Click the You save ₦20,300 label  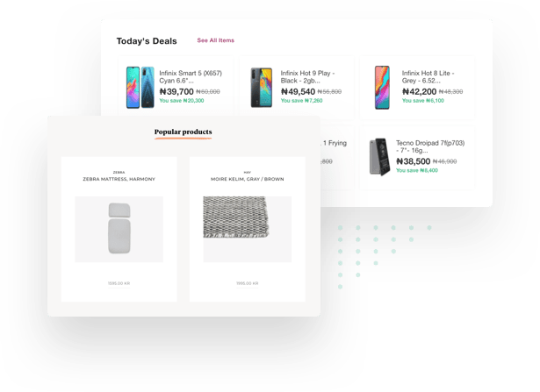pos(181,101)
